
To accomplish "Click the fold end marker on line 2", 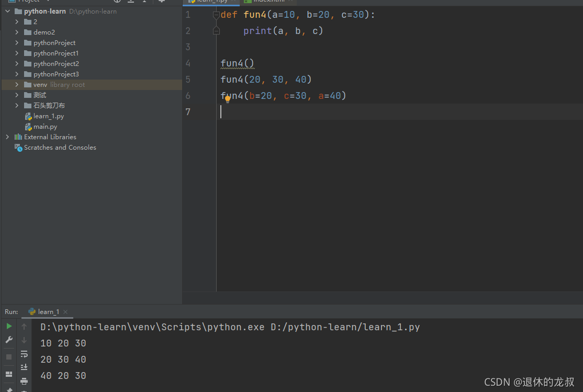I will point(216,31).
